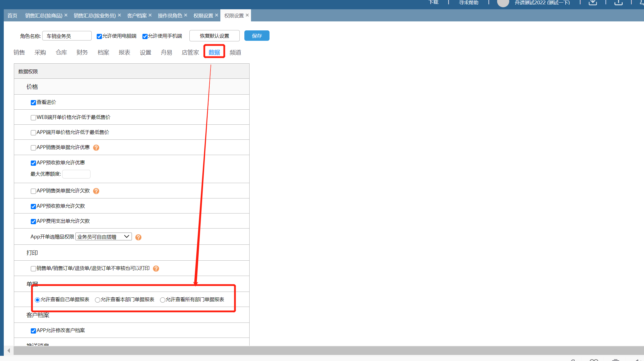Enable WEB端开单价格允许低于最低售价
Image resolution: width=644 pixels, height=361 pixels.
tap(33, 118)
